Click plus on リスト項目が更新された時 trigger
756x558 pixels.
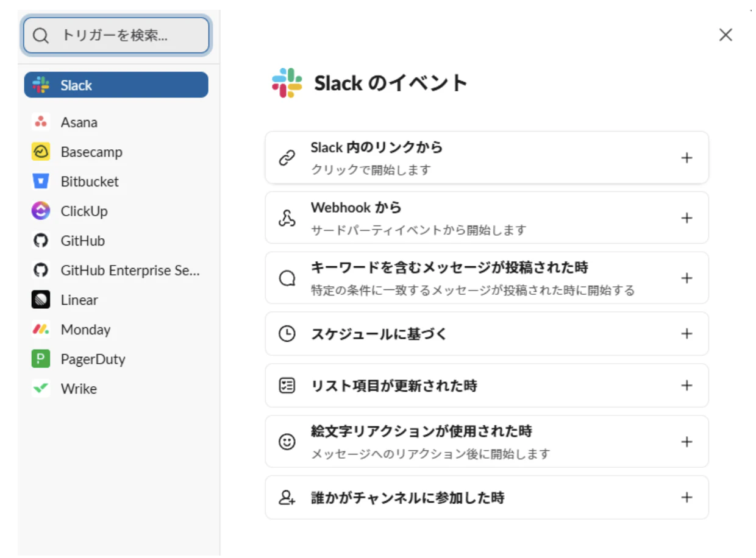[686, 386]
